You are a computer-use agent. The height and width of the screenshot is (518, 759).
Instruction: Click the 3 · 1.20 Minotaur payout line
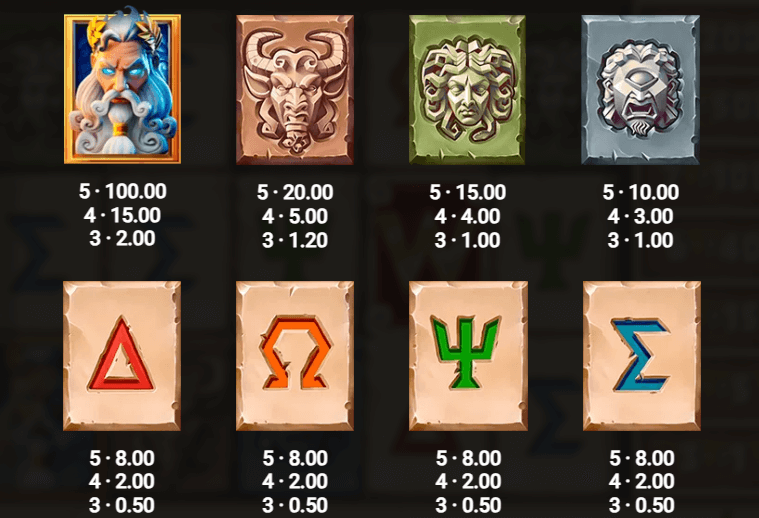pyautogui.click(x=295, y=240)
